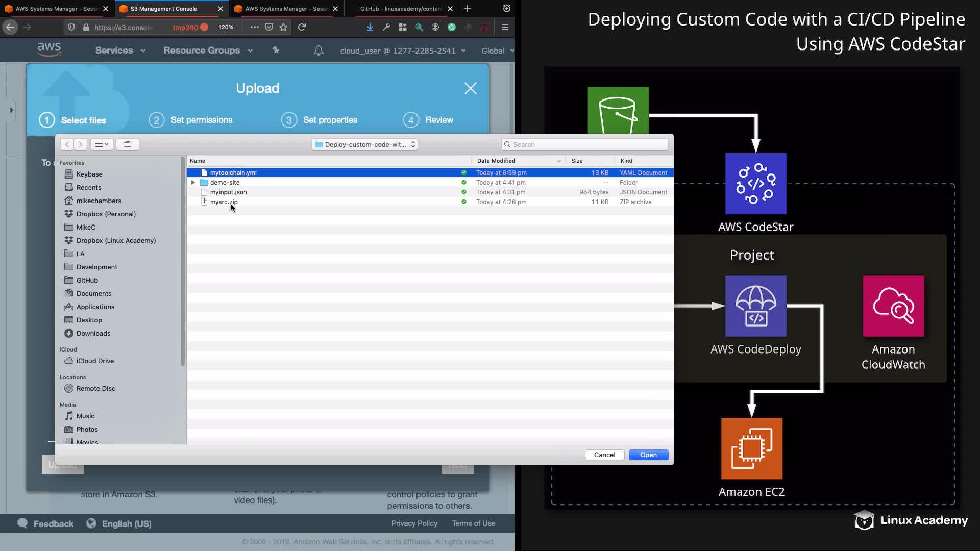Click the back arrow in file dialog
The width and height of the screenshot is (980, 551).
[x=67, y=144]
